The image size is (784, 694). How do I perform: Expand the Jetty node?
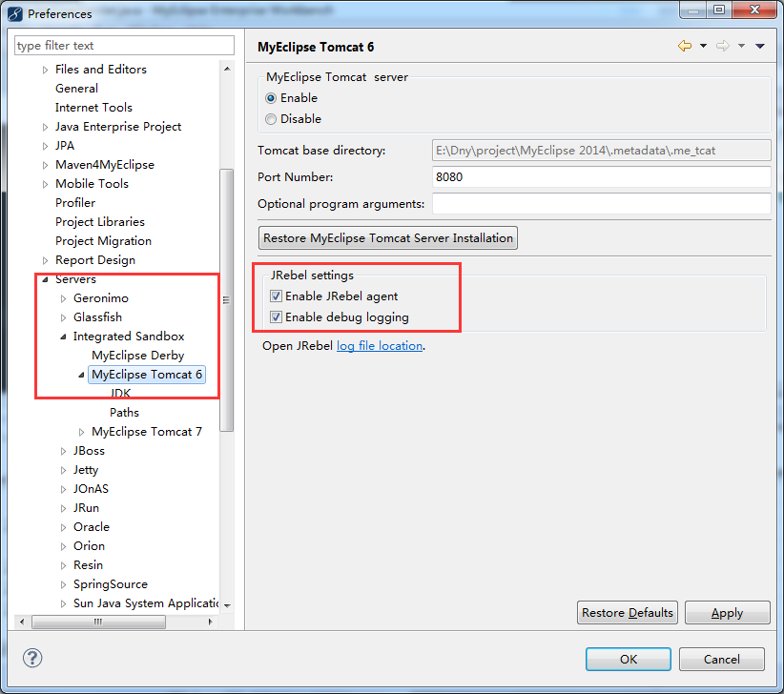pos(63,471)
